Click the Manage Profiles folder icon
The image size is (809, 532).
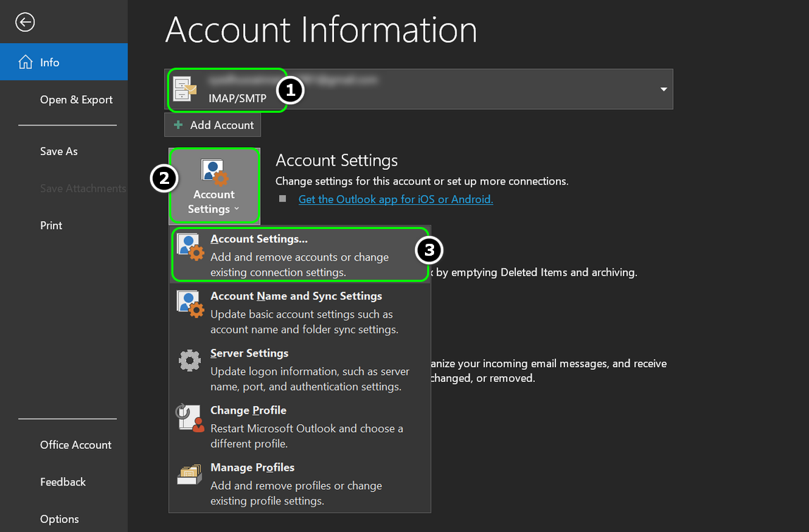190,475
